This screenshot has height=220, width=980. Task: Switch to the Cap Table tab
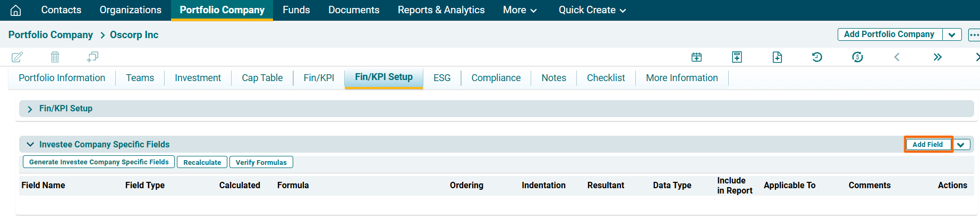(x=262, y=78)
